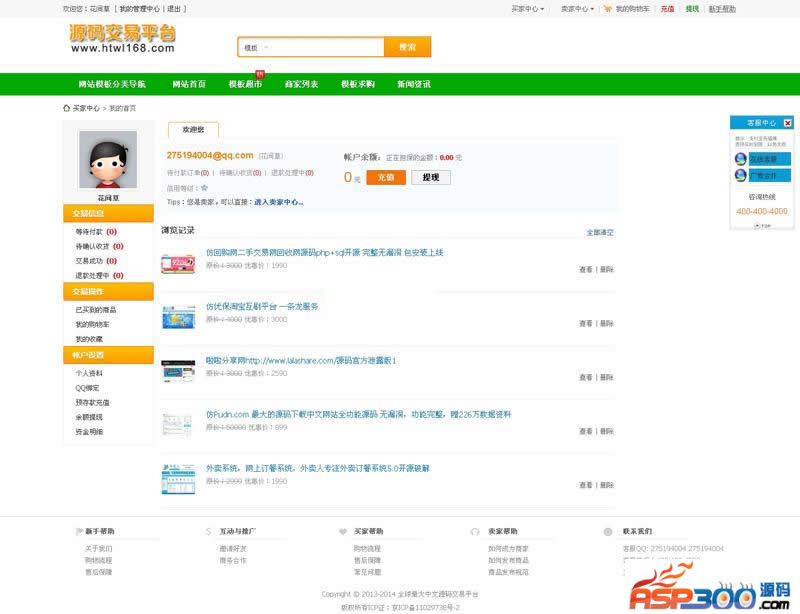Screen dimensions: 800x614
Task: Click thumbnail of 仿优保淘宝互刷平台 item
Action: point(178,317)
